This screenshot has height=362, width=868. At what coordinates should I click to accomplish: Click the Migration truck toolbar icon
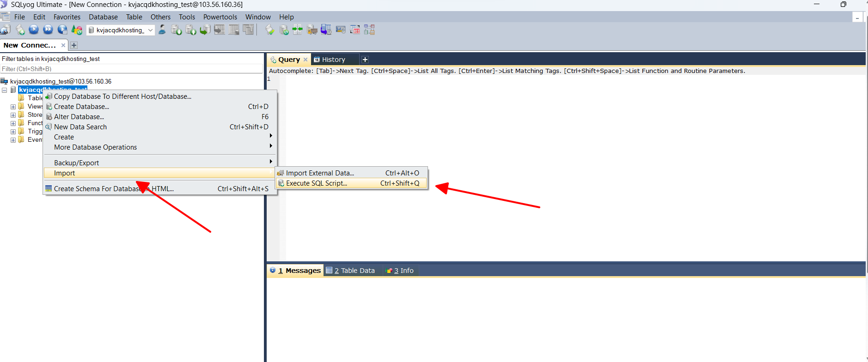coord(312,30)
